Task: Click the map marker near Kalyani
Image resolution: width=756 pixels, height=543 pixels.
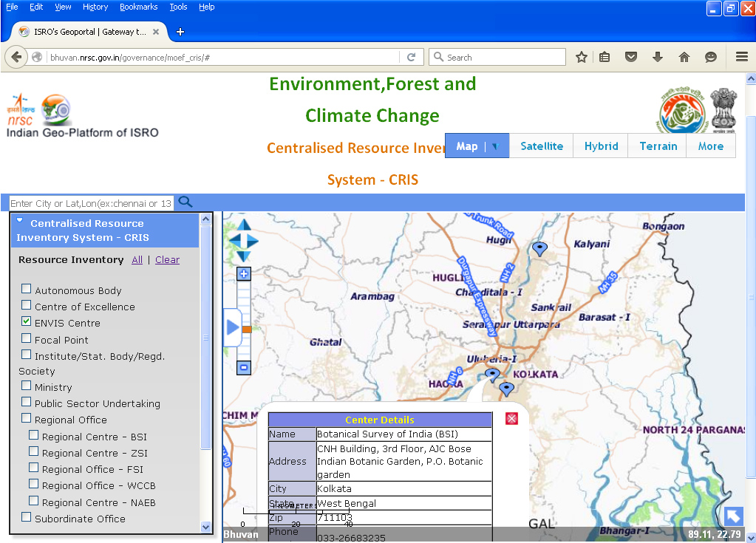Action: pos(539,249)
